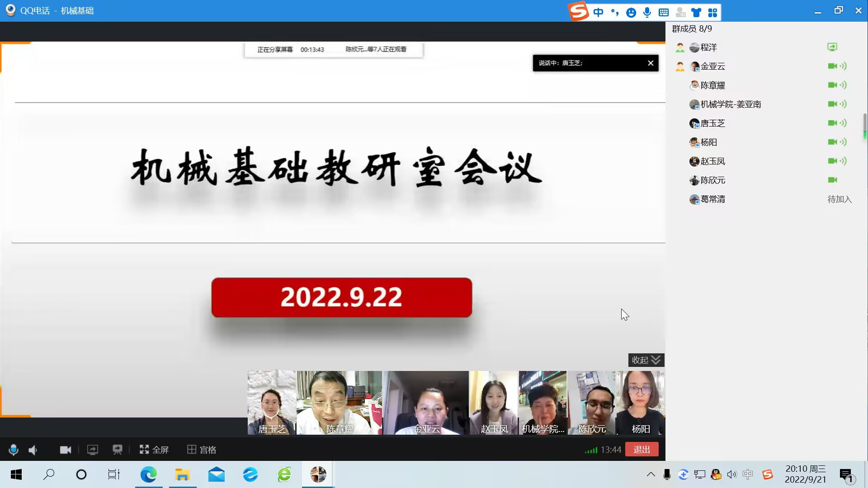Click the presentation whiteboard icon in toolbar
868x488 pixels.
(118, 450)
